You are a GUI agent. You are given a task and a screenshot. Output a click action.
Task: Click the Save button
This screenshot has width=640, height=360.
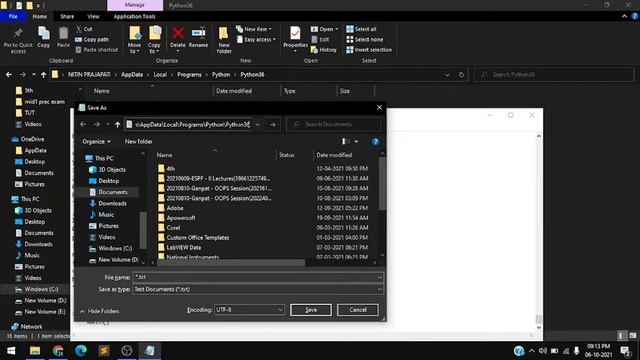[x=311, y=310]
